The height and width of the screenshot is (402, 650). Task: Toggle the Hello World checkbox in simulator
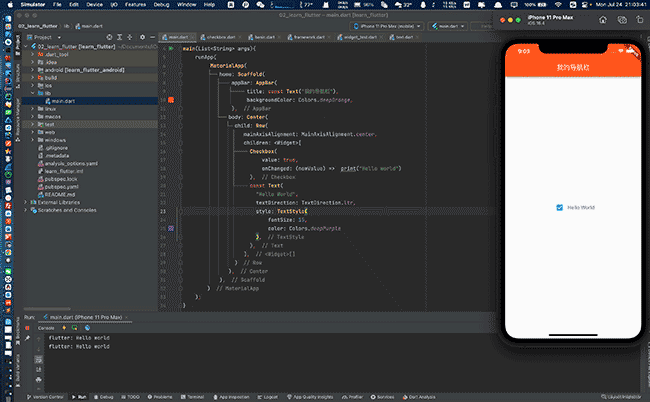pos(559,207)
